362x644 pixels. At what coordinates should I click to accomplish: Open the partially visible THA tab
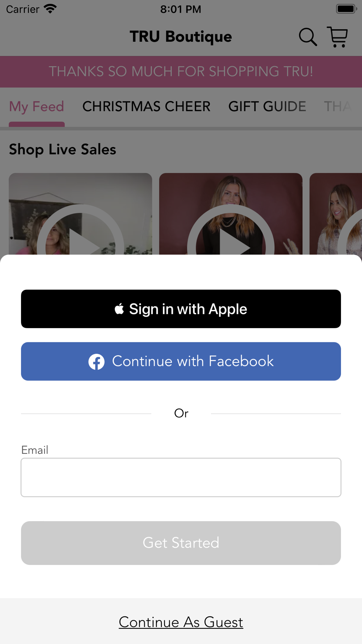coord(338,106)
